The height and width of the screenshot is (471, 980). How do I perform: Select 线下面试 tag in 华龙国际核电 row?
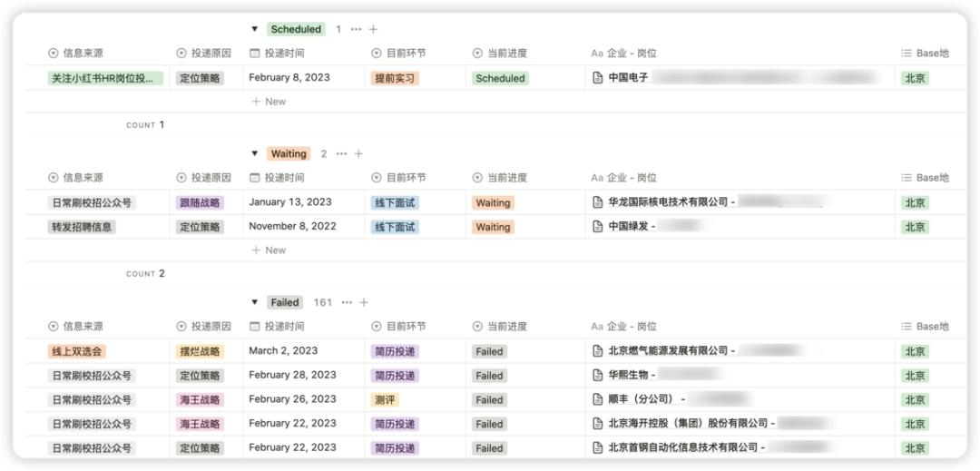395,202
